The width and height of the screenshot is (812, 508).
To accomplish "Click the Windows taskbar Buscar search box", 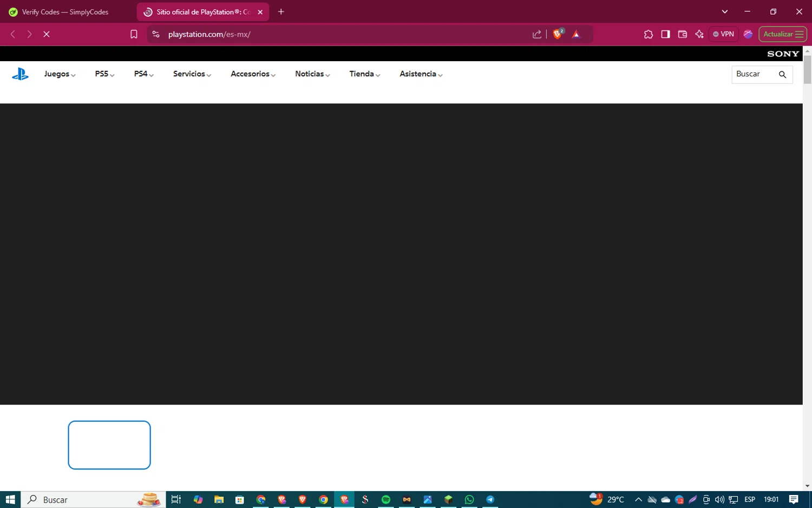I will (93, 499).
